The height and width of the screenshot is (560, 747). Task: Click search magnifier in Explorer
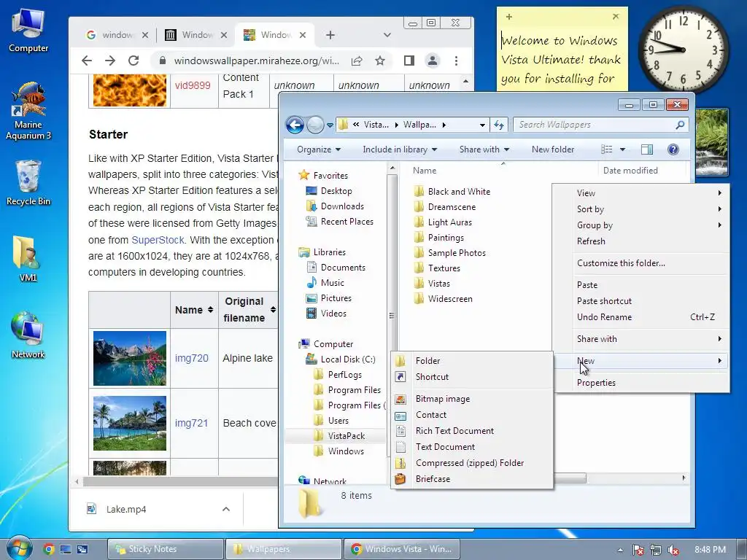(x=680, y=125)
